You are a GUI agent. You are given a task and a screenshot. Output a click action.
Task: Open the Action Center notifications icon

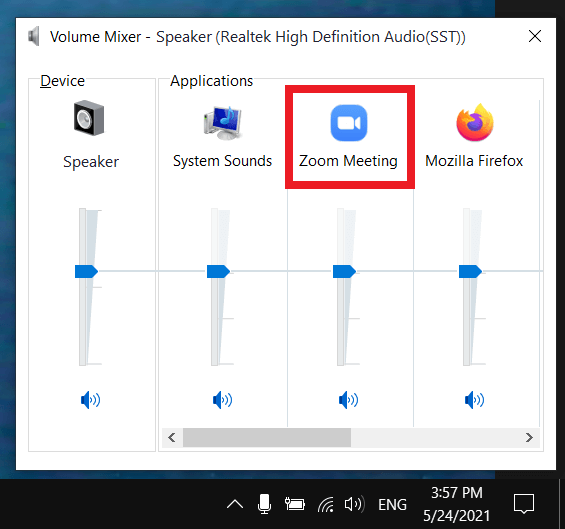pyautogui.click(x=524, y=504)
